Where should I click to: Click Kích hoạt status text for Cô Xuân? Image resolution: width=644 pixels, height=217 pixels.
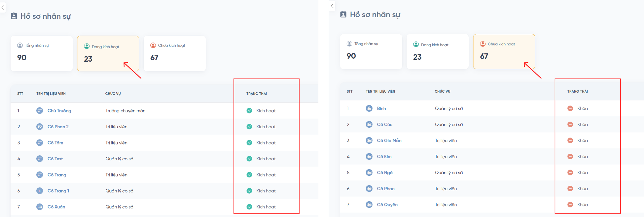266,207
